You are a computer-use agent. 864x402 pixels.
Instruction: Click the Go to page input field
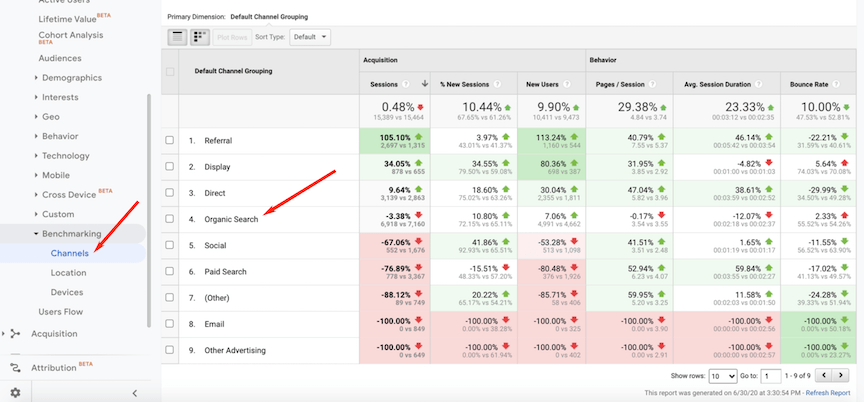(x=770, y=376)
